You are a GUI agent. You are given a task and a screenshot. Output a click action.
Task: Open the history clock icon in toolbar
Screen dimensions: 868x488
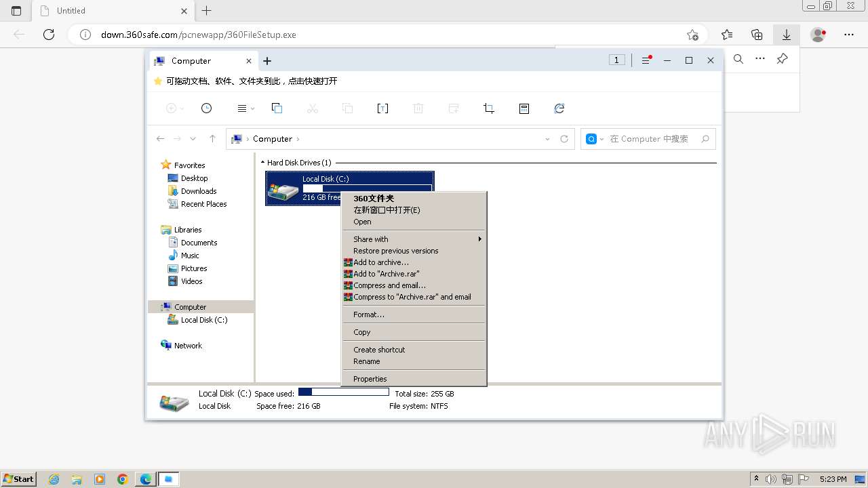pyautogui.click(x=207, y=108)
